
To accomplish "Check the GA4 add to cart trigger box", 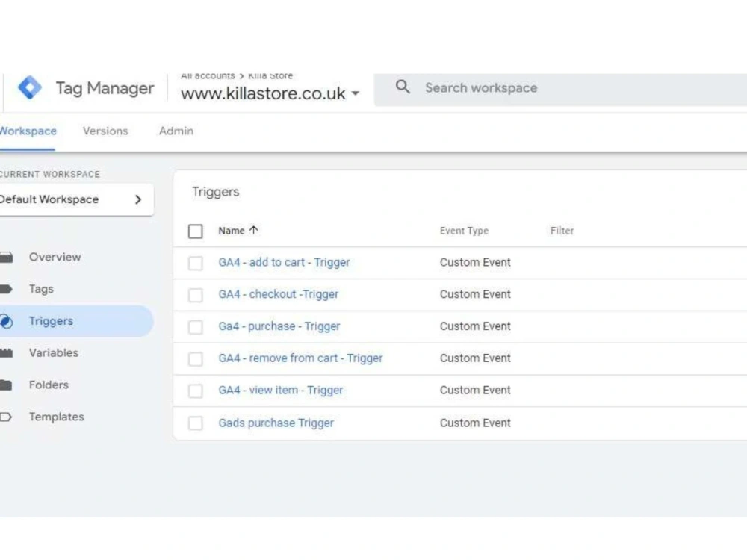I will [x=195, y=263].
